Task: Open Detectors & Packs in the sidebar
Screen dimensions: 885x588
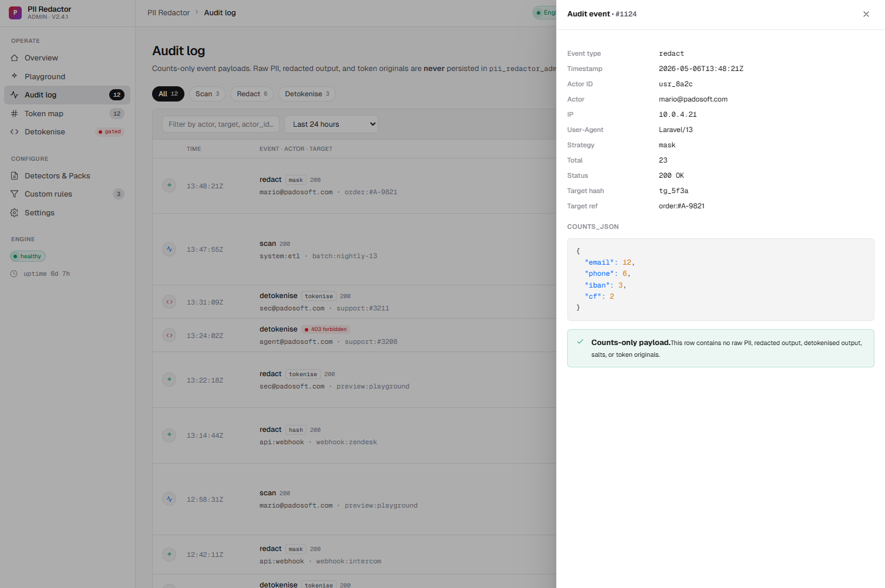Action: (67, 176)
